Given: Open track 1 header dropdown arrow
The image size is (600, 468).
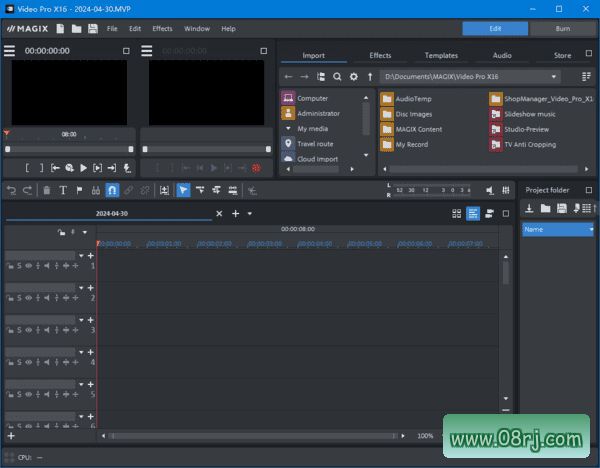Looking at the screenshot, I should point(81,256).
